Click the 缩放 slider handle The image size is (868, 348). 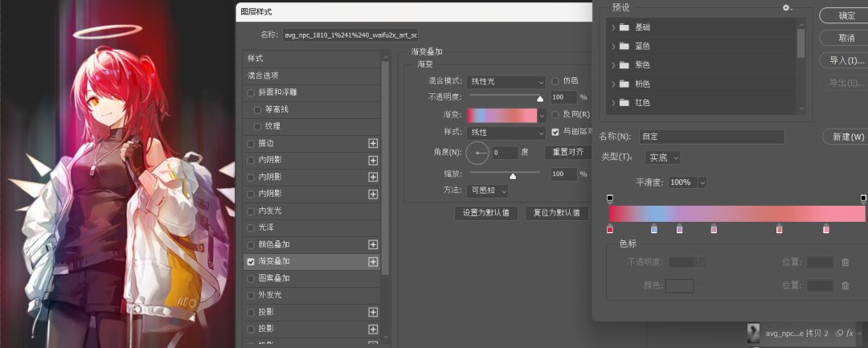pyautogui.click(x=513, y=176)
